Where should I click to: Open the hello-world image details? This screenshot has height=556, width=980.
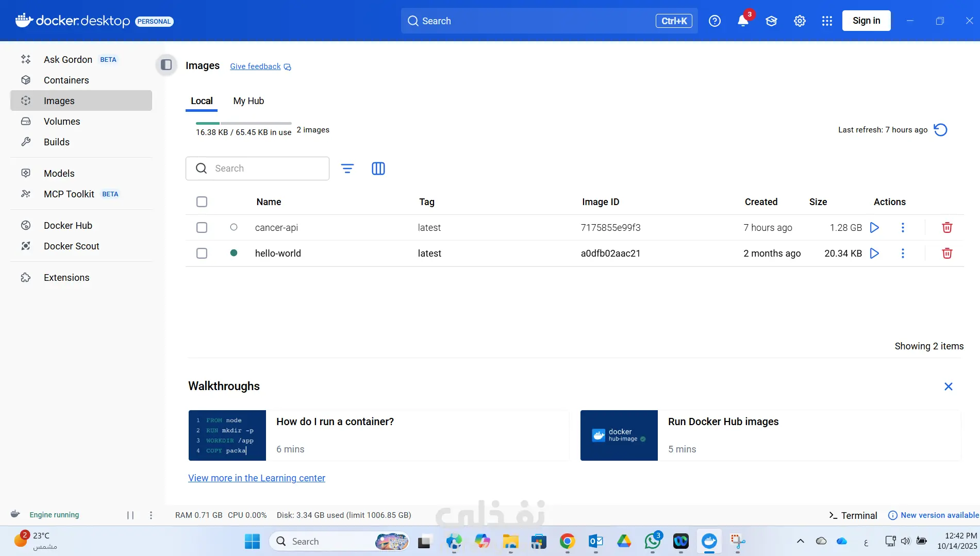278,254
